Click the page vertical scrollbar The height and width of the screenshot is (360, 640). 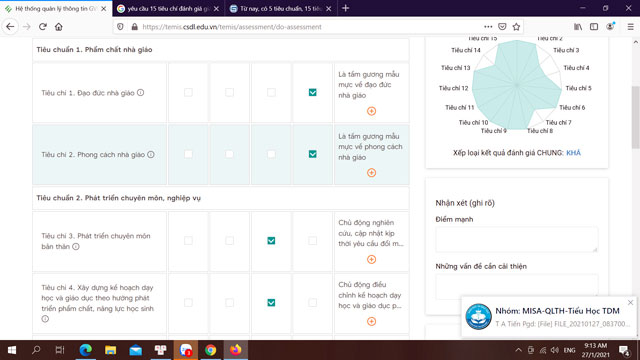point(636,117)
